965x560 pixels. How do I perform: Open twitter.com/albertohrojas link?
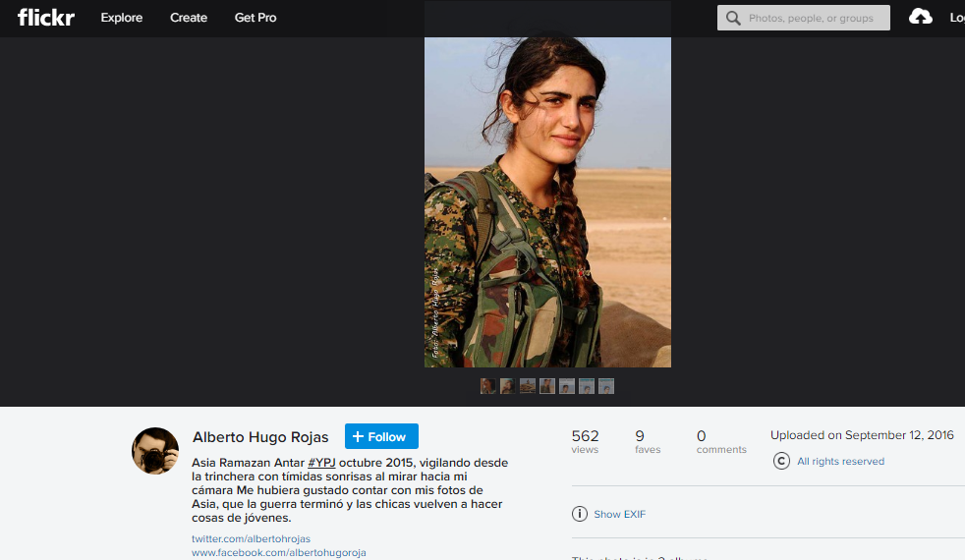(x=252, y=538)
